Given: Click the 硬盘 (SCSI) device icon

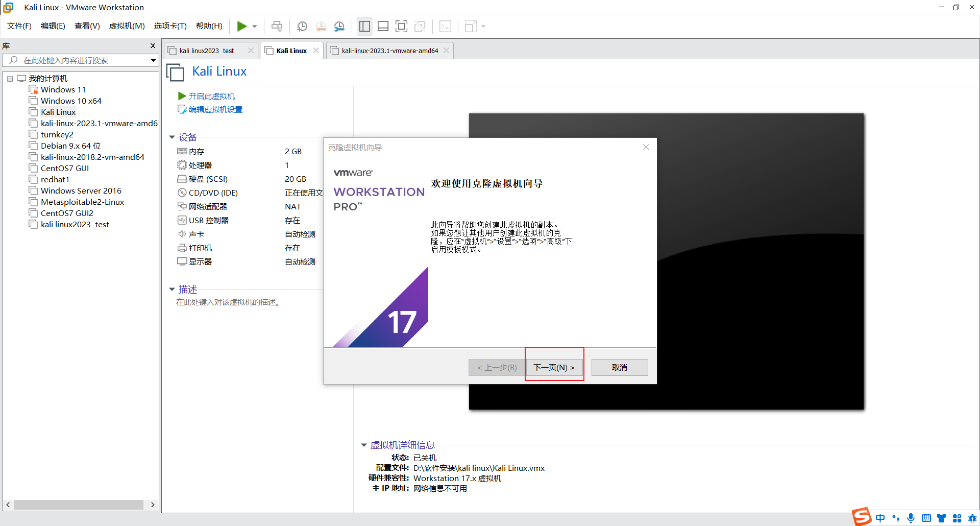Looking at the screenshot, I should [182, 179].
